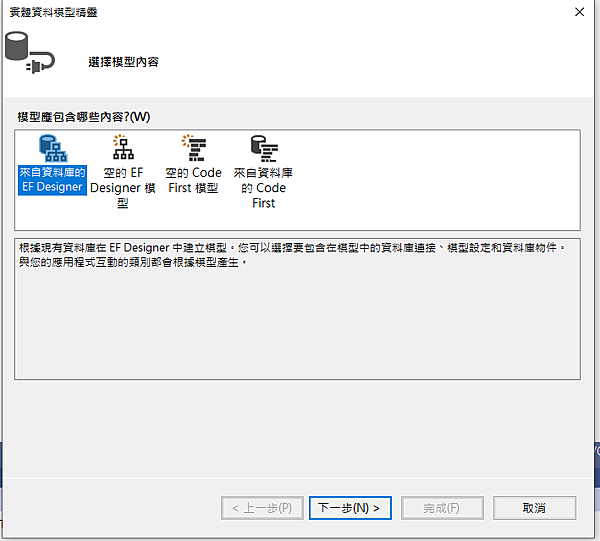The height and width of the screenshot is (541, 600).
Task: Close the Entity Data Model Wizard dialog
Action: [x=579, y=12]
